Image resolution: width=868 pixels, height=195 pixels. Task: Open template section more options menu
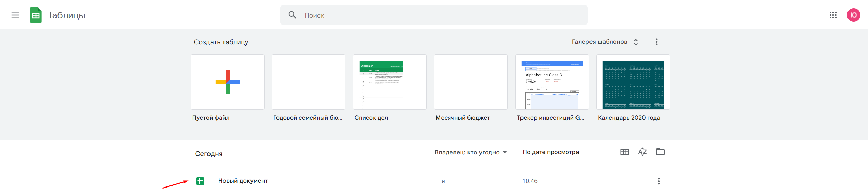(x=656, y=42)
